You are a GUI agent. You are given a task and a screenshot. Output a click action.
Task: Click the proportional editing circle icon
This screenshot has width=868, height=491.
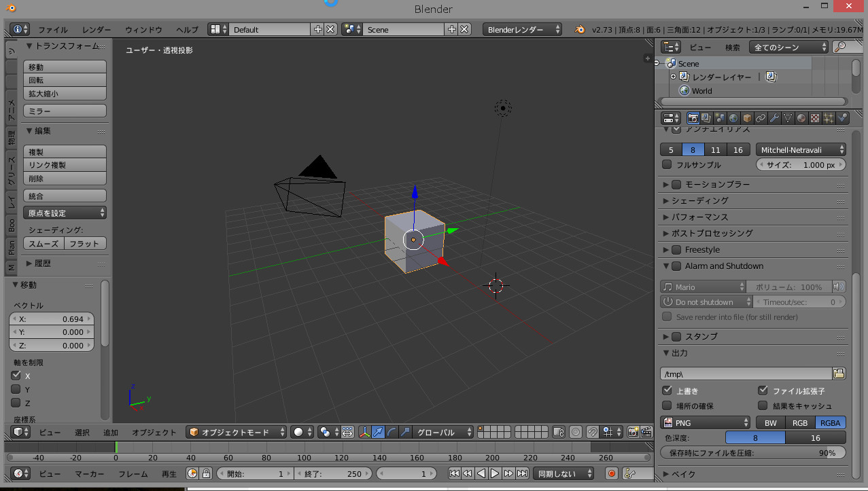576,432
